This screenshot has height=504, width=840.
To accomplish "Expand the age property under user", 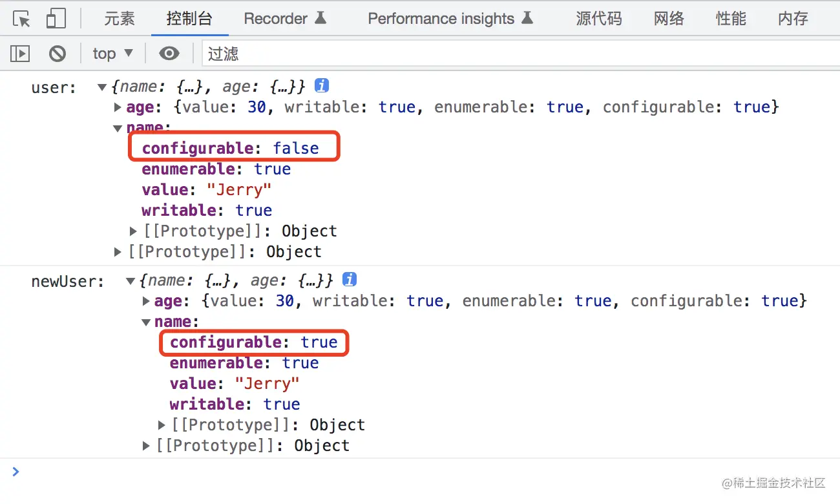I will click(118, 107).
